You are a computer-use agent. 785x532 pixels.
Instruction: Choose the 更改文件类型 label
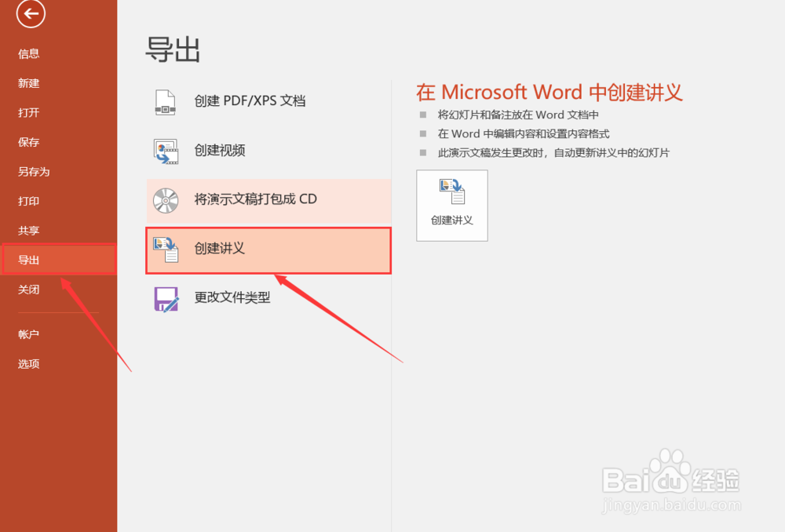point(232,297)
